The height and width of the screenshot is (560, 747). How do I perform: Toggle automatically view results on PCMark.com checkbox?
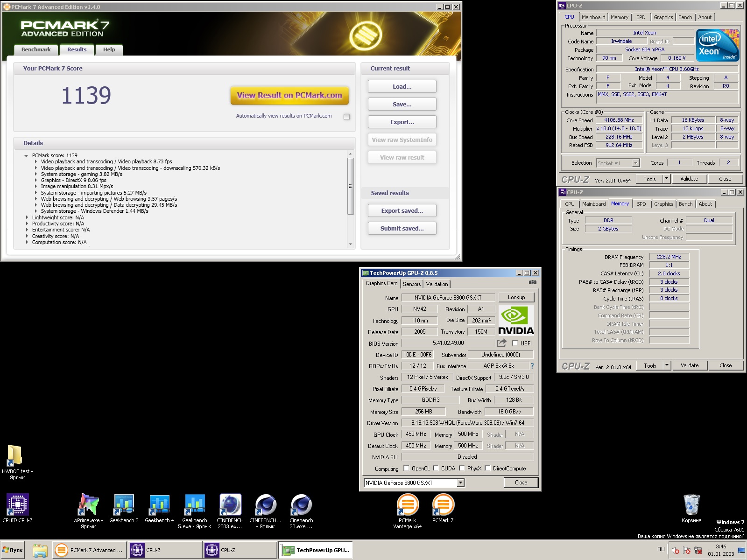(x=346, y=117)
